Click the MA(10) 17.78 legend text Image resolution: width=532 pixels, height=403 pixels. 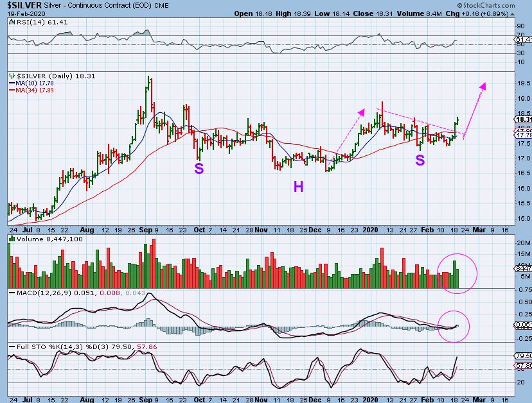coord(35,83)
